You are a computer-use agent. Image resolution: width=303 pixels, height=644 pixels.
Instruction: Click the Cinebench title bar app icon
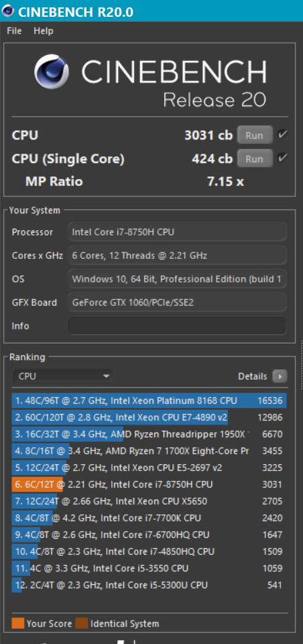(x=8, y=11)
